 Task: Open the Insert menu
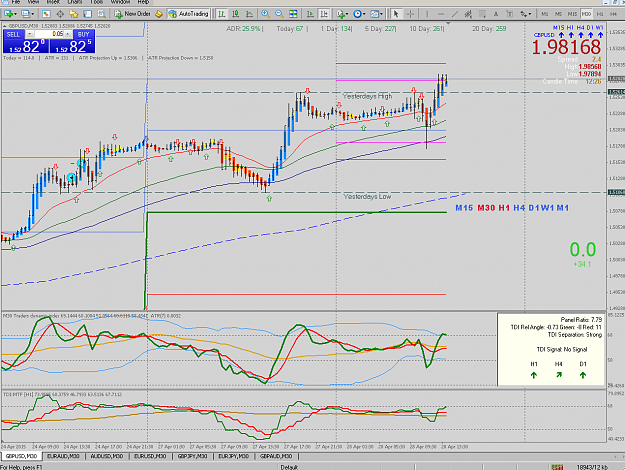coord(53,2)
